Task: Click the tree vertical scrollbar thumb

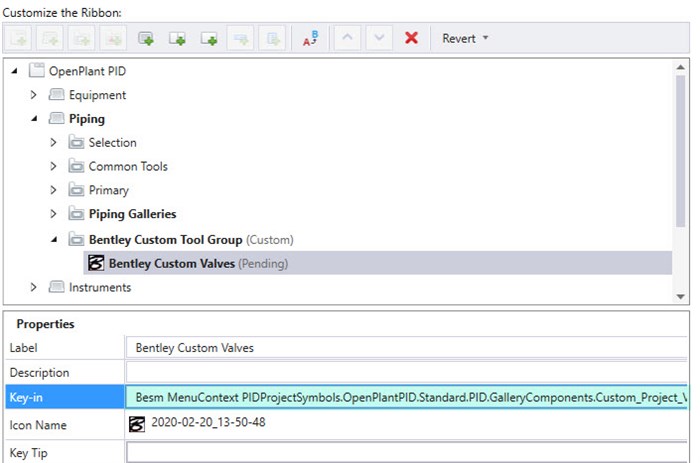Action: [680, 151]
